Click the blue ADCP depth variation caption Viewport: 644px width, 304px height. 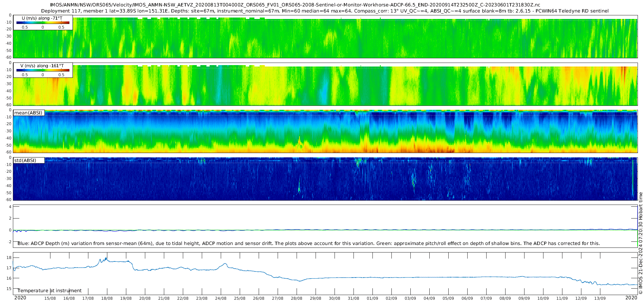pos(308,244)
